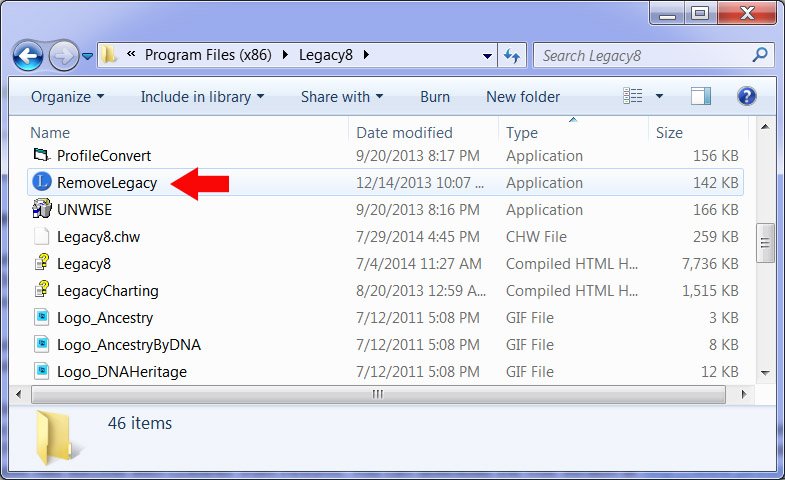Sort by the Size column header

(669, 133)
